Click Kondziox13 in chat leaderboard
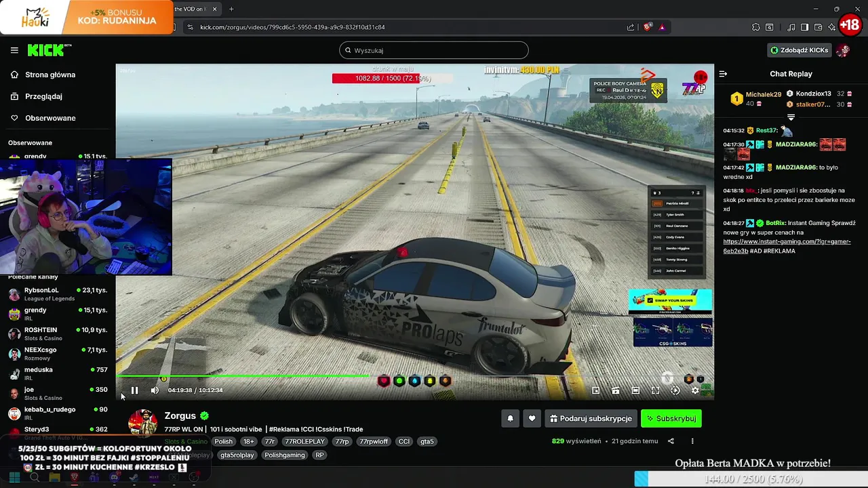This screenshot has height=488, width=868. pyautogui.click(x=813, y=94)
